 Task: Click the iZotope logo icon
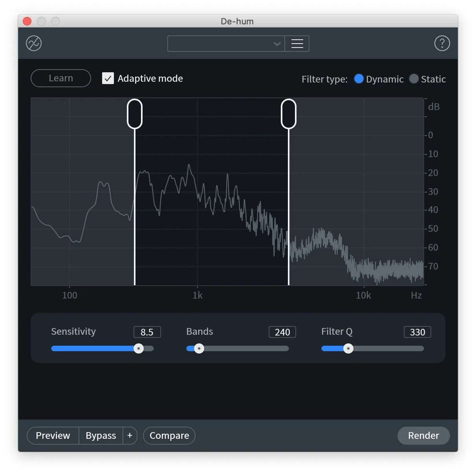33,43
